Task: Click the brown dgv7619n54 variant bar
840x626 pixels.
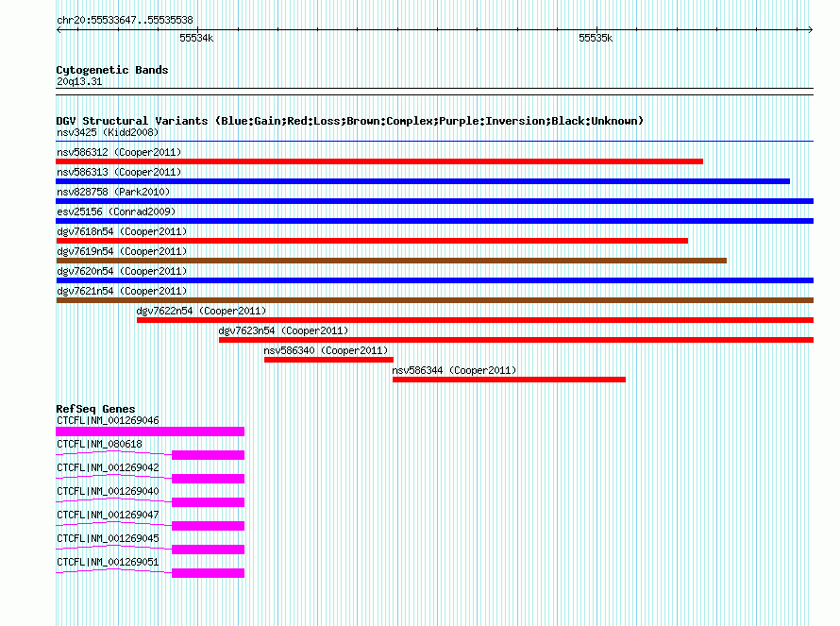Action: coord(391,261)
